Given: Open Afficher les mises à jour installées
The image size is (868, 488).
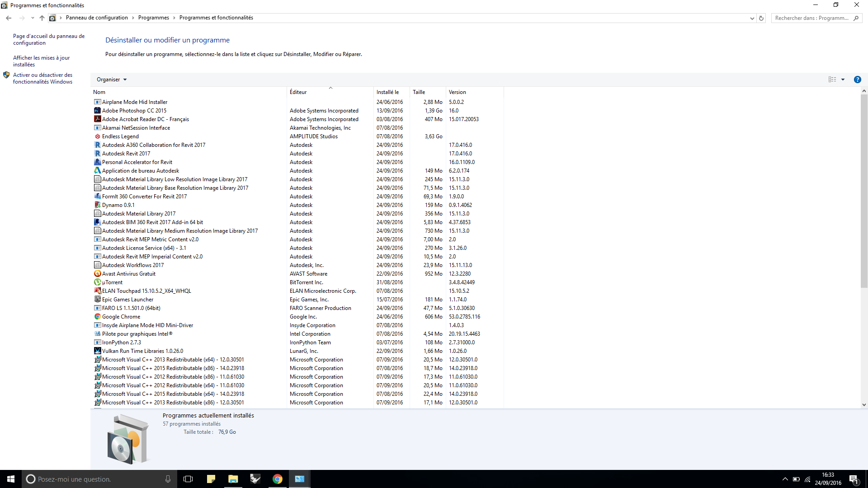Looking at the screenshot, I should coord(42,61).
